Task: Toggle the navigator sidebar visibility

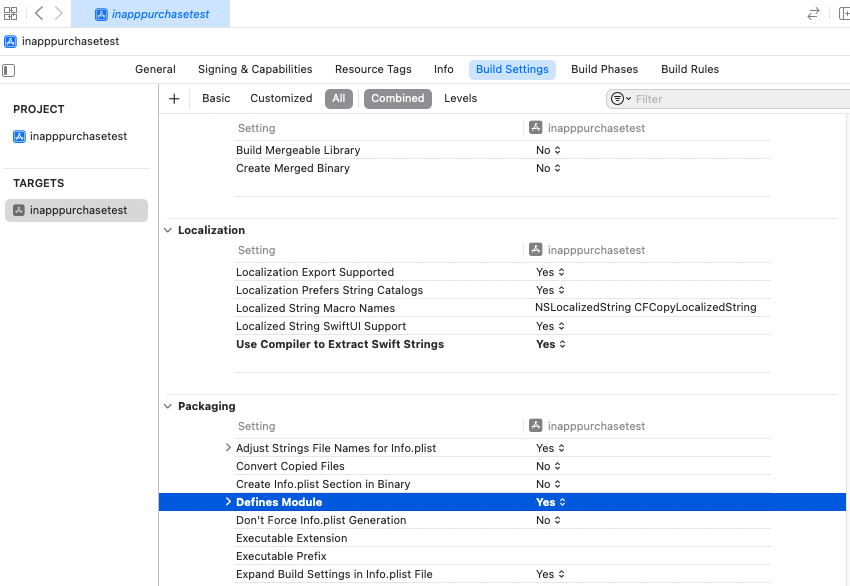Action: click(x=9, y=70)
